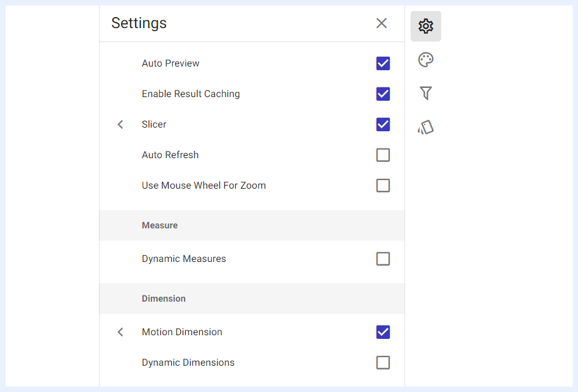This screenshot has height=392, width=578.
Task: Enable the Dynamic Dimensions checkbox
Action: click(383, 363)
